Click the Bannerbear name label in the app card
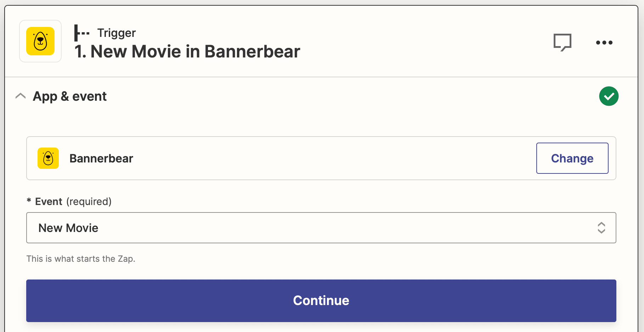644x332 pixels. 101,158
